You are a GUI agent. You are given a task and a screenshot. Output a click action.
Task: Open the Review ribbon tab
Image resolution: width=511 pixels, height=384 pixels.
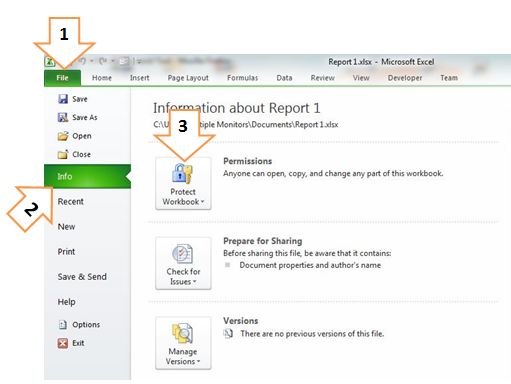(322, 78)
